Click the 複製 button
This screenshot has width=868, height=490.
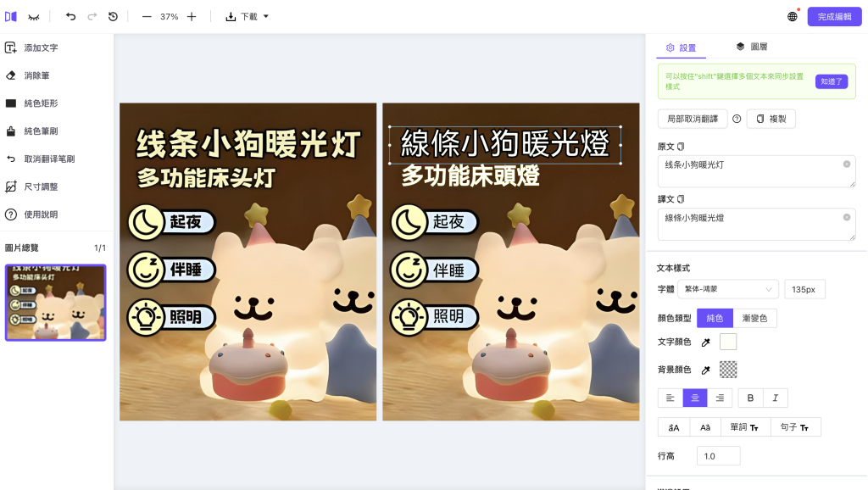tap(771, 119)
